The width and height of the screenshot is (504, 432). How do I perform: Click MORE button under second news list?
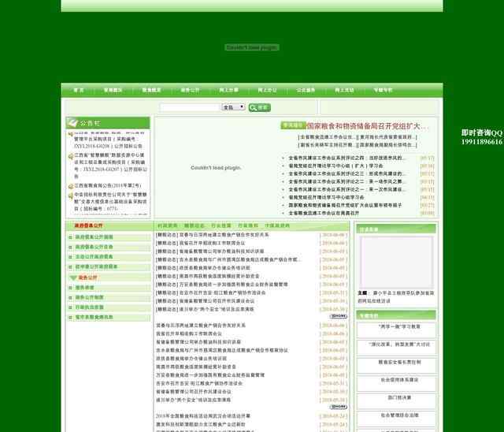338,406
